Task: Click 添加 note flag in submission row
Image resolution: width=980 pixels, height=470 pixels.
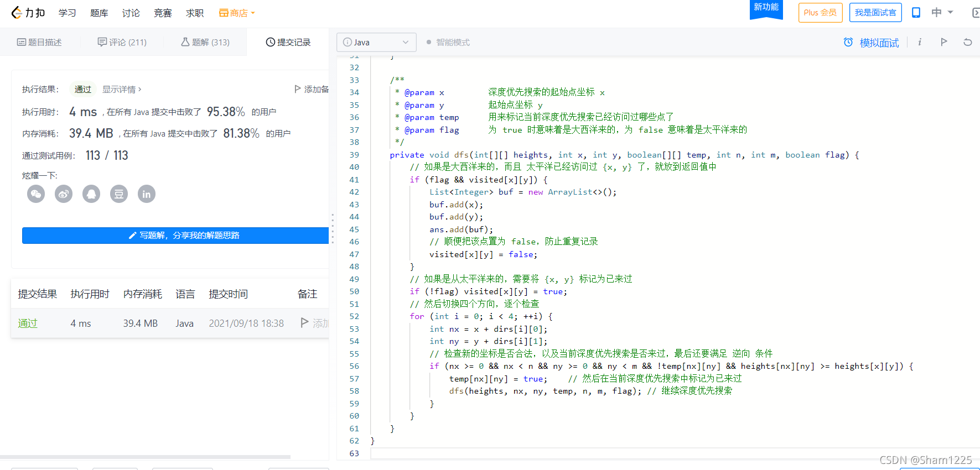Action: pos(314,323)
